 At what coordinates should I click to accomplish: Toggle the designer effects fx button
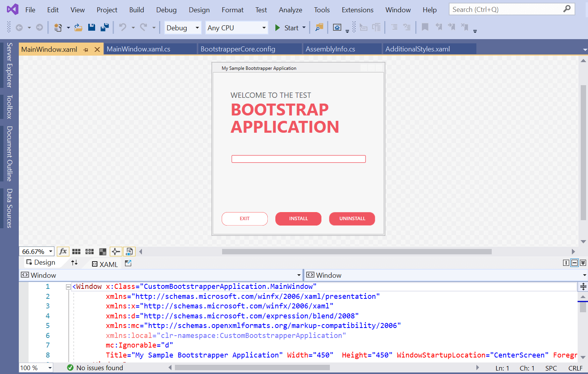(x=63, y=252)
